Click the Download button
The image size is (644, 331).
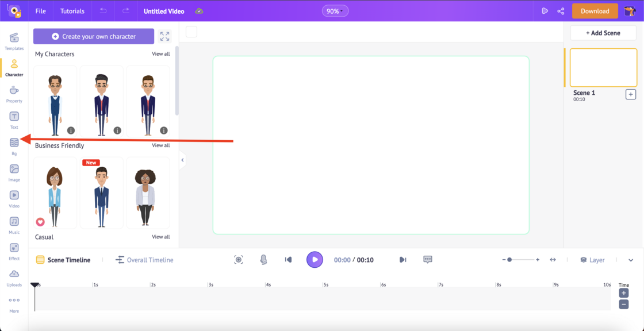tap(595, 10)
